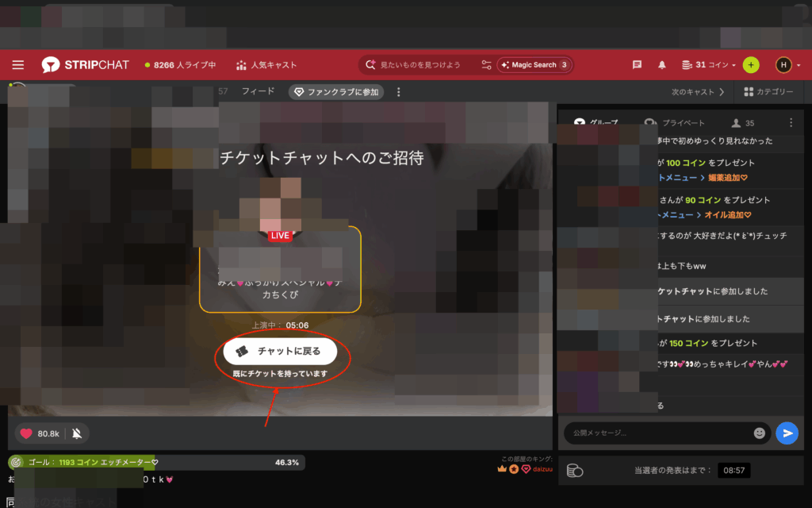Image resolution: width=812 pixels, height=508 pixels.
Task: Click the green plus to buy coins
Action: click(x=751, y=64)
